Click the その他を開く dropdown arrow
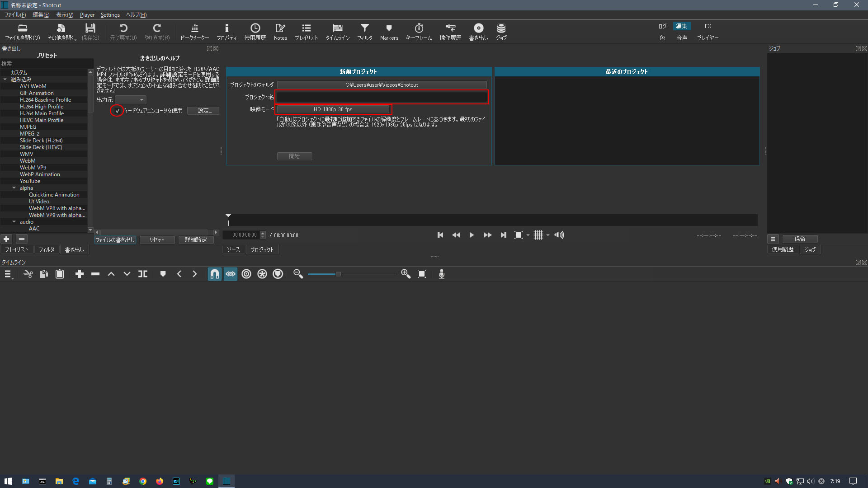The height and width of the screenshot is (488, 868). click(75, 39)
